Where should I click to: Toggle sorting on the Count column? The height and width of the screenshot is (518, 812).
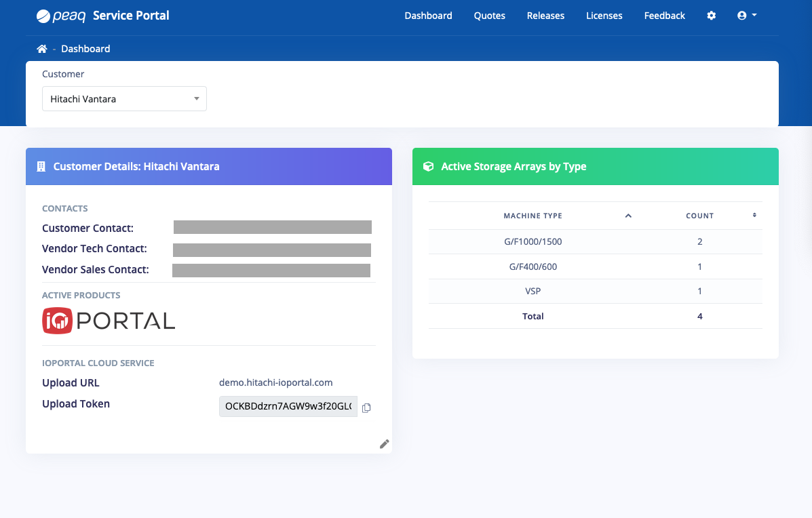pos(753,216)
